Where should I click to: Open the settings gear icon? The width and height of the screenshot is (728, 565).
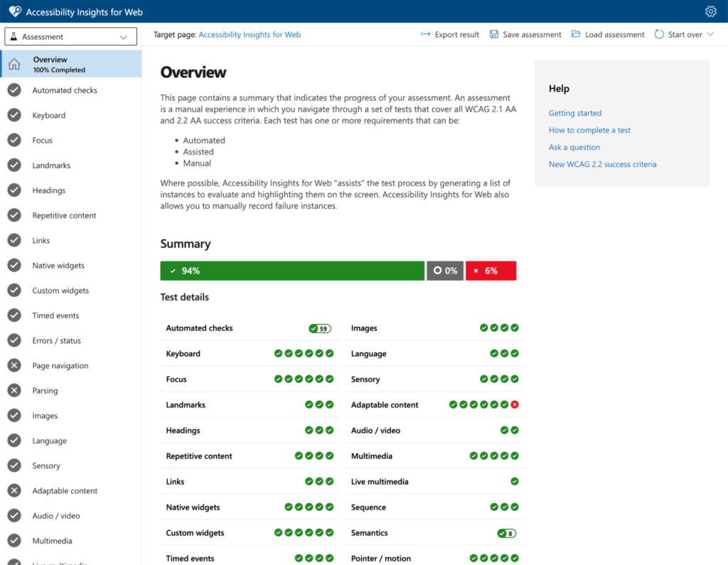point(710,11)
